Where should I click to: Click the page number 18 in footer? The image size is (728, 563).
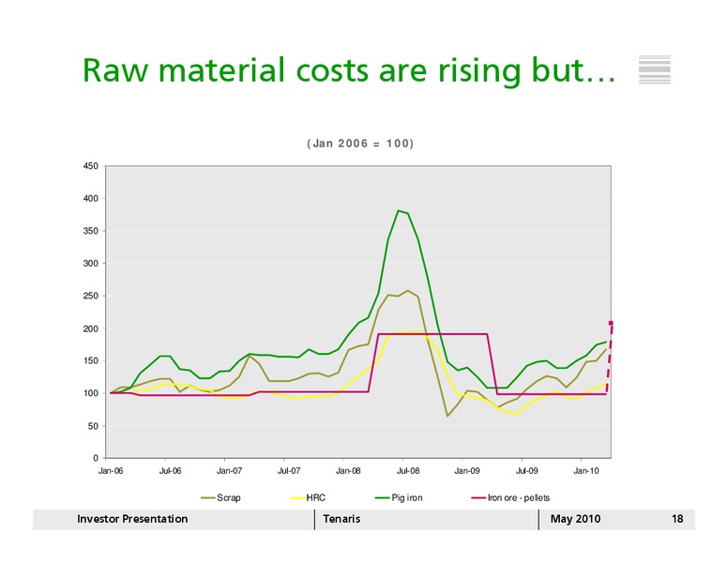coord(677,519)
